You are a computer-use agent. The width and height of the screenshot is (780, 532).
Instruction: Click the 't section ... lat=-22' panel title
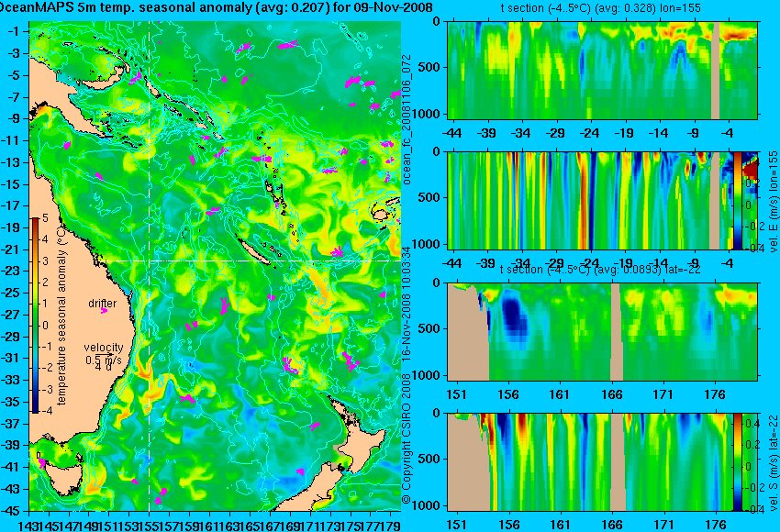click(600, 270)
